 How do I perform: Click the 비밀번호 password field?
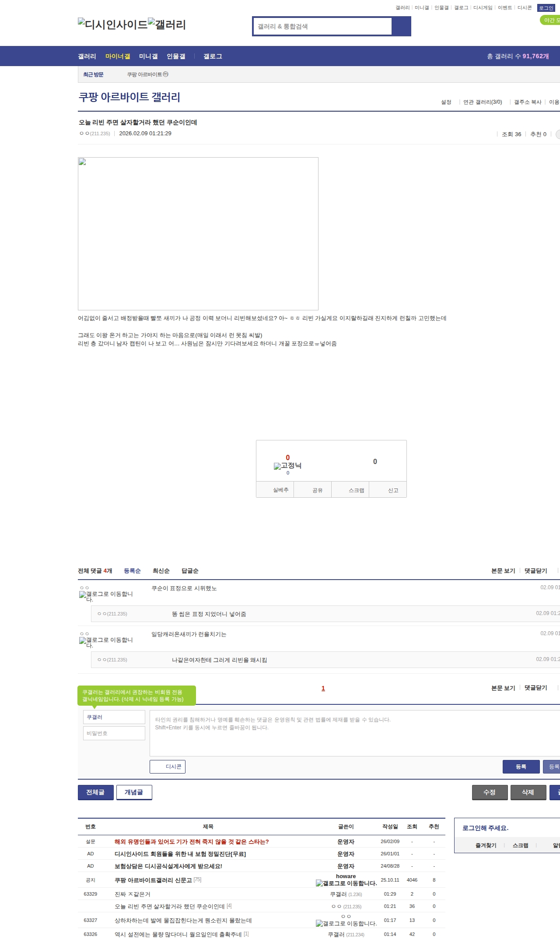(x=114, y=733)
